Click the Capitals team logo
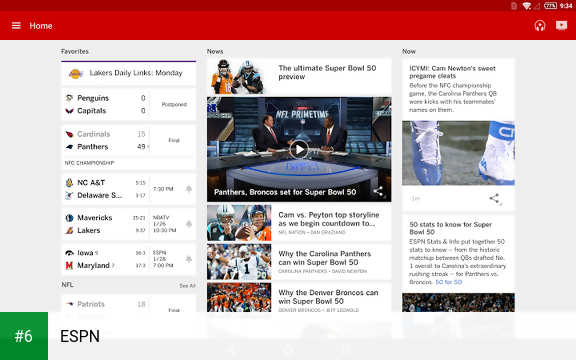576x360 pixels. tap(69, 111)
